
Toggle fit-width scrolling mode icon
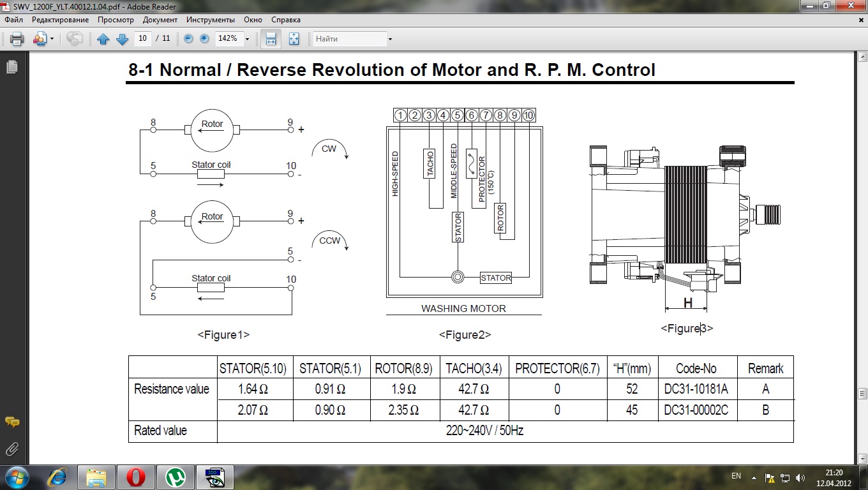point(271,39)
